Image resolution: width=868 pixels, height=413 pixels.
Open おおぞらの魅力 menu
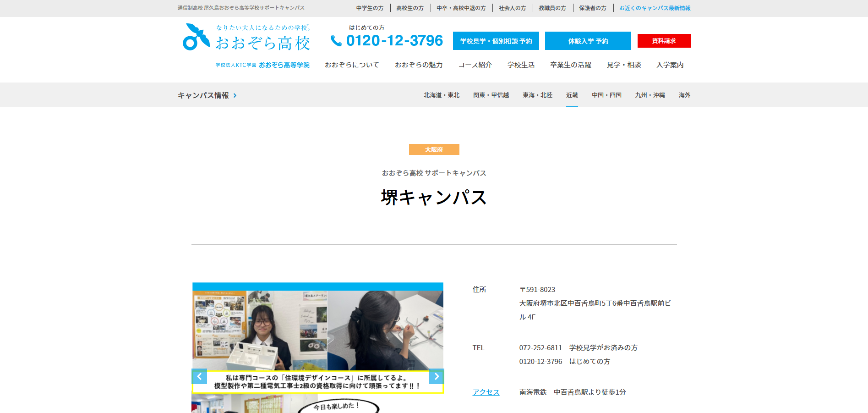[x=419, y=65]
